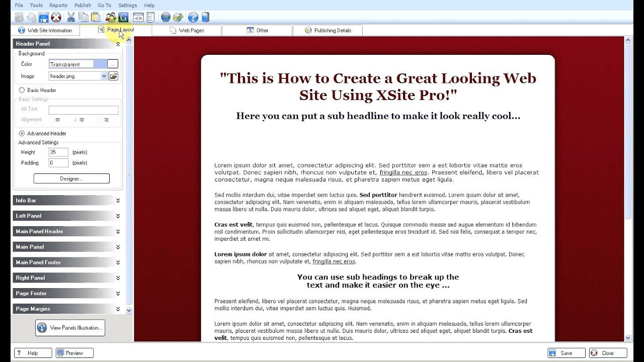Click the Save button at bottom right
This screenshot has height=362, width=644.
tap(566, 353)
